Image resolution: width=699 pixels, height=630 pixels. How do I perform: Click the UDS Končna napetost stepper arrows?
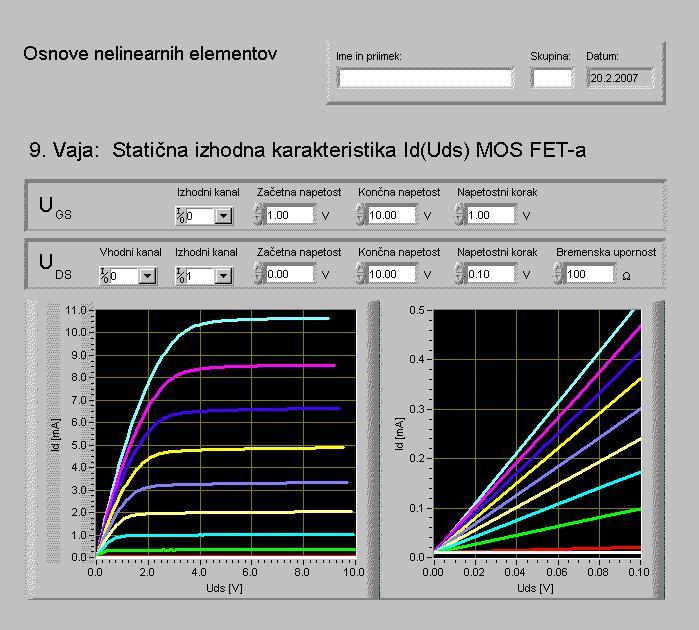360,274
